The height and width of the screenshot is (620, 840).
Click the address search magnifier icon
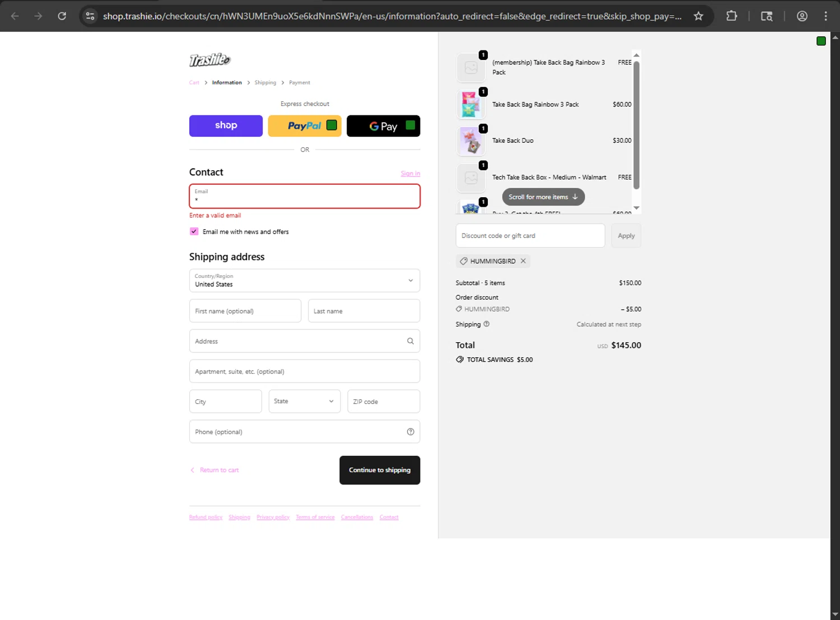click(410, 341)
